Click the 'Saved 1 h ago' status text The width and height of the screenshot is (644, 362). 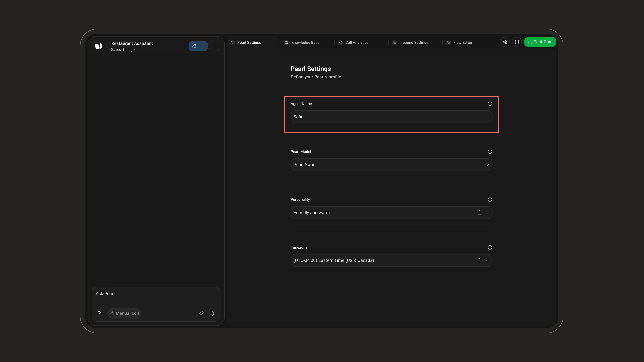click(123, 50)
